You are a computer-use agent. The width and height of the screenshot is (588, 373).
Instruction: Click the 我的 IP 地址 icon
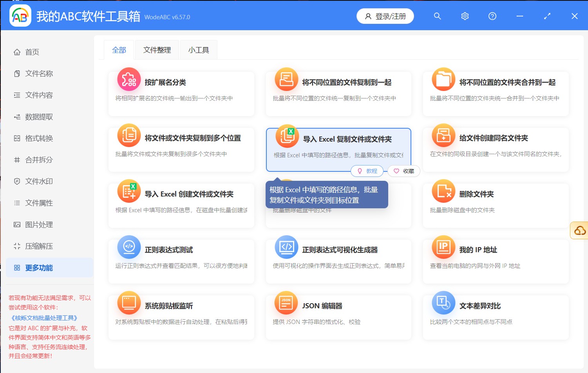click(443, 247)
